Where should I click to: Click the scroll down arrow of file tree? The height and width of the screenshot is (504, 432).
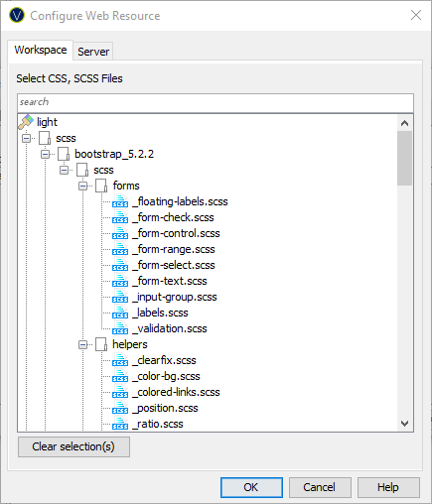(x=404, y=424)
